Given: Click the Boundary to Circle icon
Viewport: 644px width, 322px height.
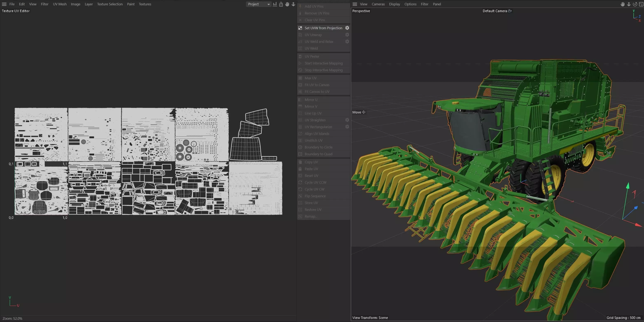Looking at the screenshot, I should coord(300,147).
